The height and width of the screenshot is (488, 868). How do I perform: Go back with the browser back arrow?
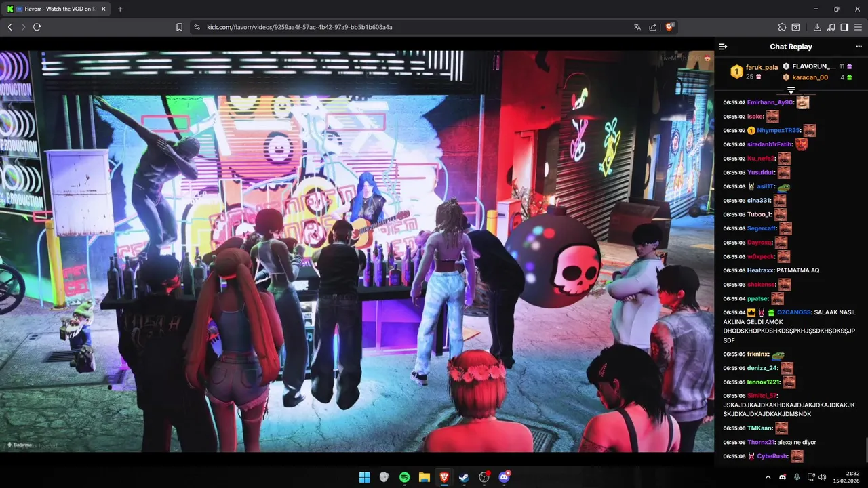coord(9,27)
